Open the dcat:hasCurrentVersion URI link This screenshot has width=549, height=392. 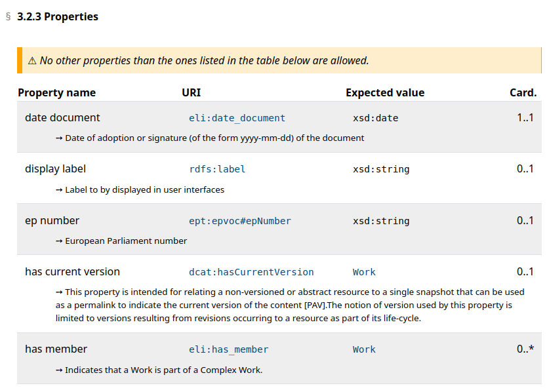pyautogui.click(x=251, y=272)
